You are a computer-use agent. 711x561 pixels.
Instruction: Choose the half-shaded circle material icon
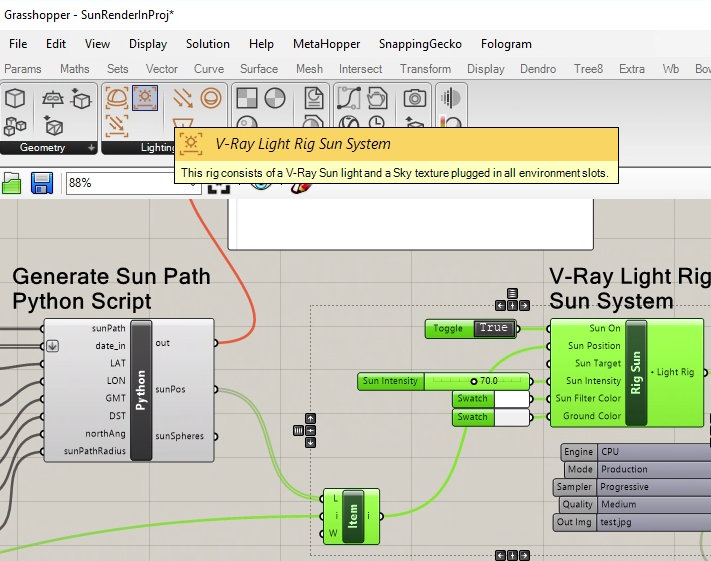click(x=275, y=98)
